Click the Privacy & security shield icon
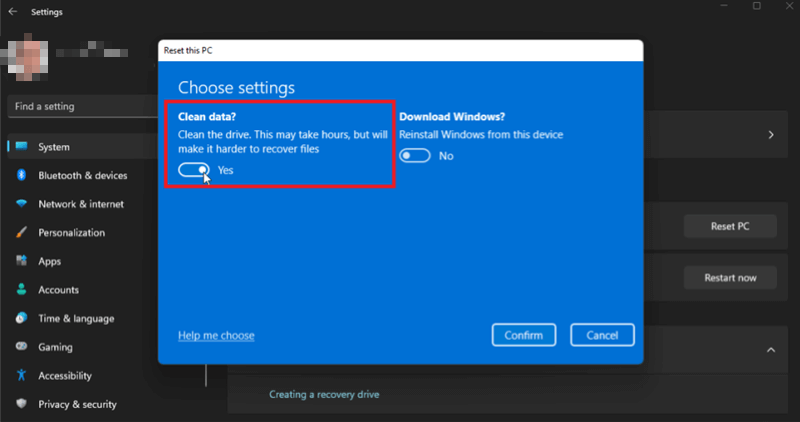This screenshot has height=422, width=800. click(21, 405)
